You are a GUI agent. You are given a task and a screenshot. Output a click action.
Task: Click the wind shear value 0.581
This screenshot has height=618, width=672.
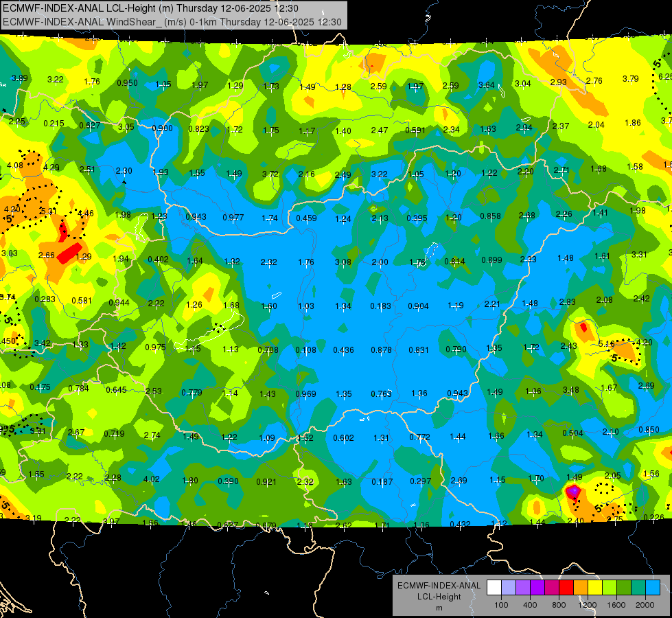[82, 301]
